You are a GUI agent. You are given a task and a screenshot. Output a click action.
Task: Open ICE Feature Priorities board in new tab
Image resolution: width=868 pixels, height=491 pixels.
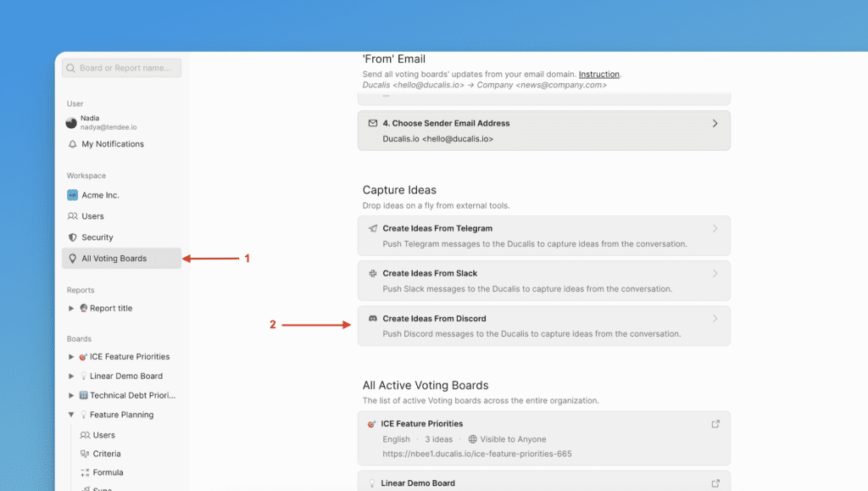click(x=715, y=424)
